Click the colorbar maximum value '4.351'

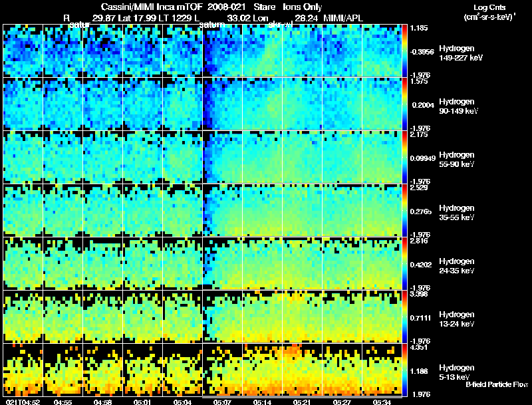click(x=419, y=347)
